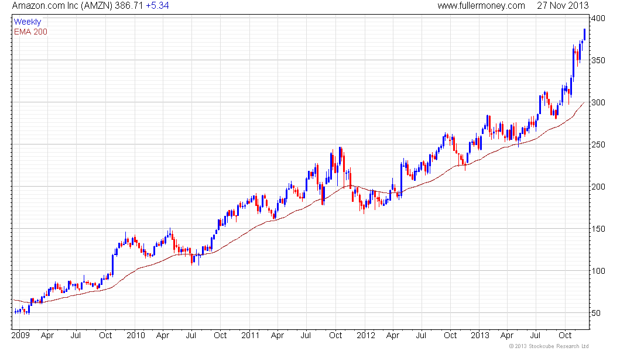Click the 100 price axis label

coord(598,271)
